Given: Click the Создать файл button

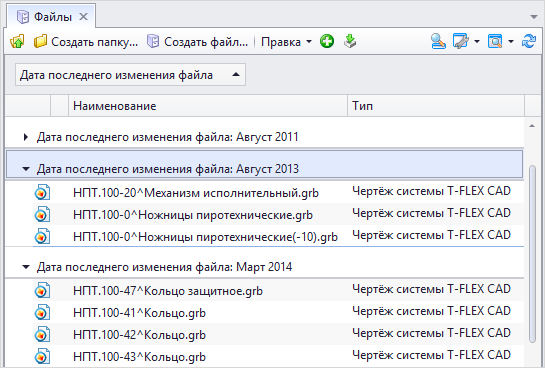Looking at the screenshot, I should click(x=197, y=42).
